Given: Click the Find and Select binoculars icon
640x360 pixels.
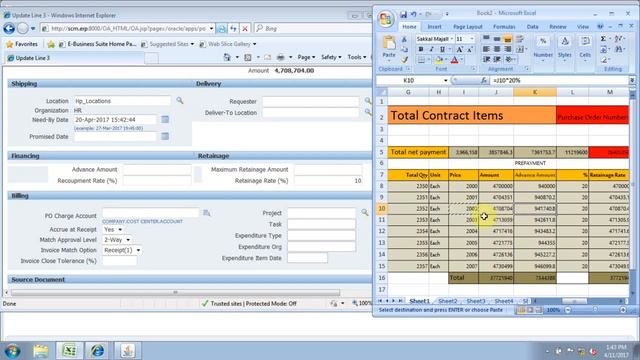Looking at the screenshot, I should point(620,49).
